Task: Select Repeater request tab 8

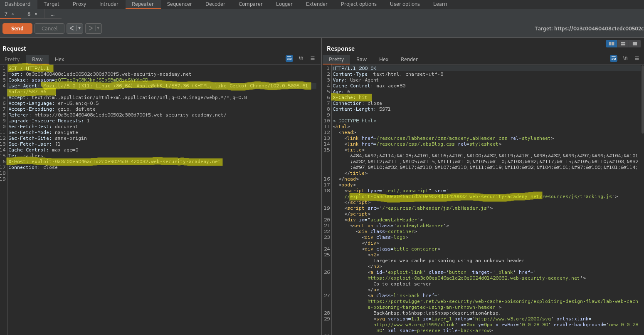Action: pyautogui.click(x=29, y=14)
